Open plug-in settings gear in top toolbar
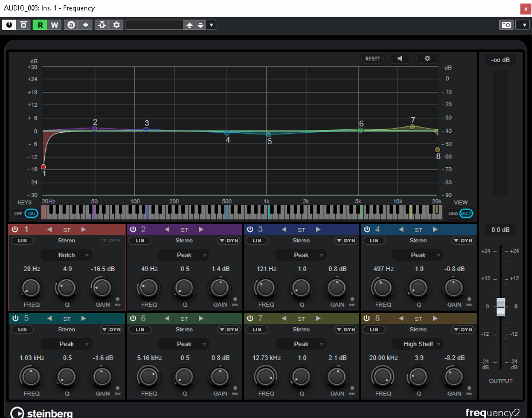 pos(116,25)
